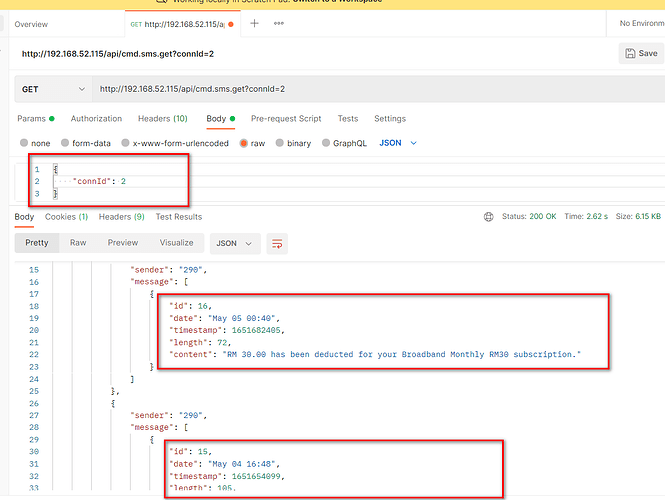665x500 pixels.
Task: Expand the blue JSON body format dropdown
Action: click(x=397, y=143)
